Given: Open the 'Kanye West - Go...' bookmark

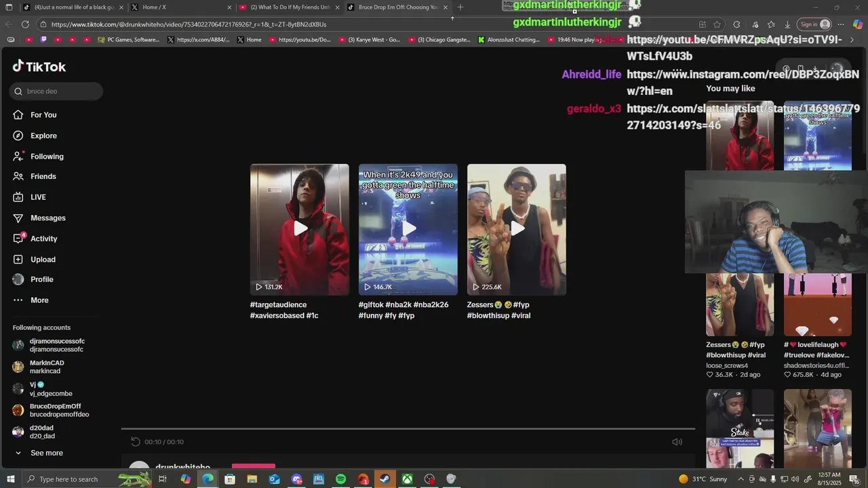Looking at the screenshot, I should [x=369, y=40].
